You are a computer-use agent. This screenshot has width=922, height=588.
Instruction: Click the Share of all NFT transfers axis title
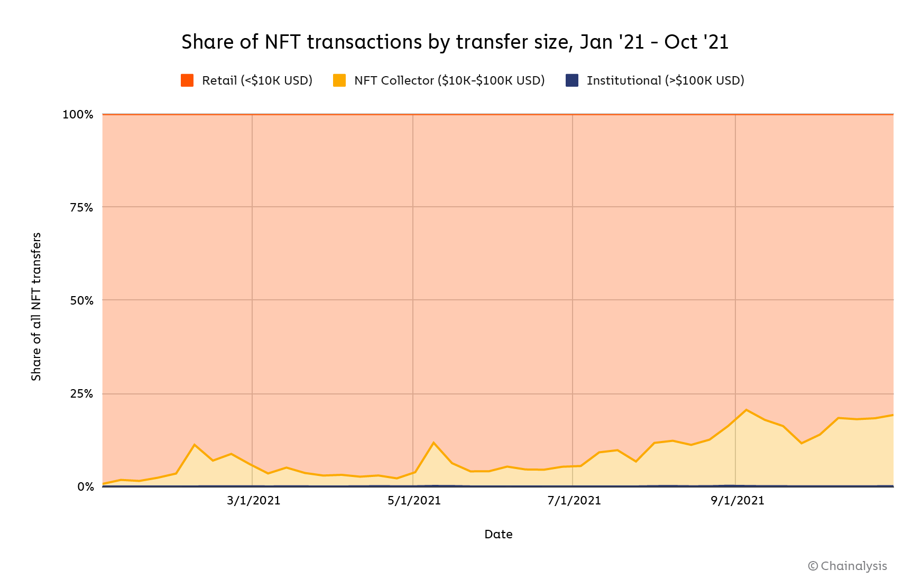click(36, 306)
